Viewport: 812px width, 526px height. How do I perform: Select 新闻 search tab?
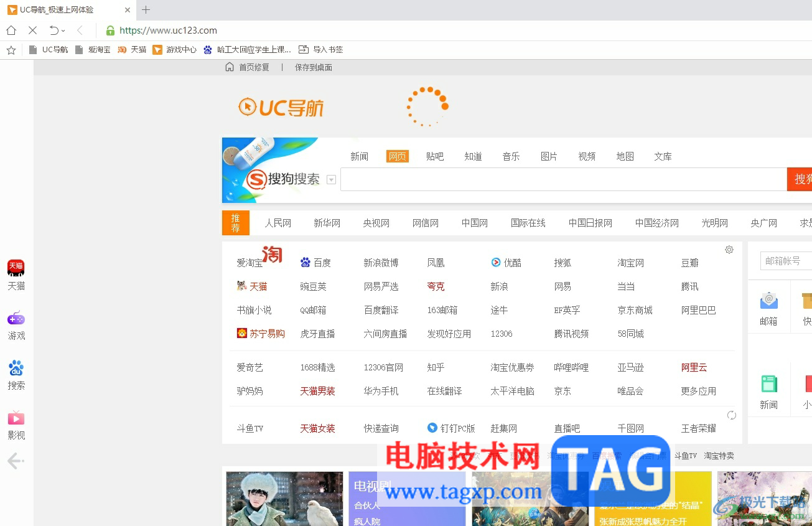click(x=359, y=156)
